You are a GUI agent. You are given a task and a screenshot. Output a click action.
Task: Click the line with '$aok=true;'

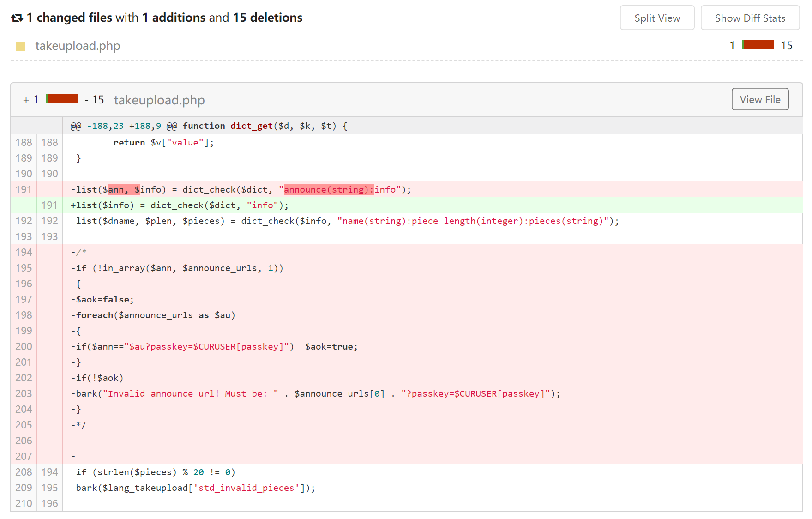(433, 346)
